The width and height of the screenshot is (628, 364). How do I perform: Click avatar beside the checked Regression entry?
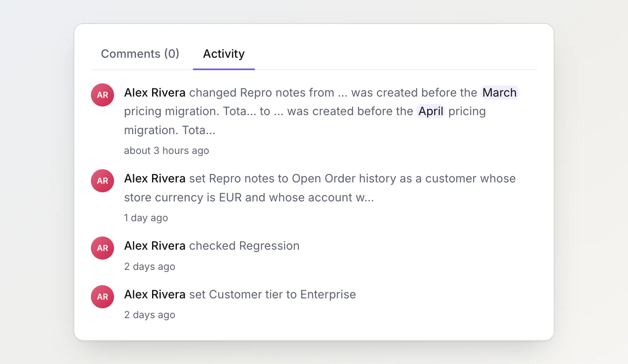pyautogui.click(x=102, y=248)
